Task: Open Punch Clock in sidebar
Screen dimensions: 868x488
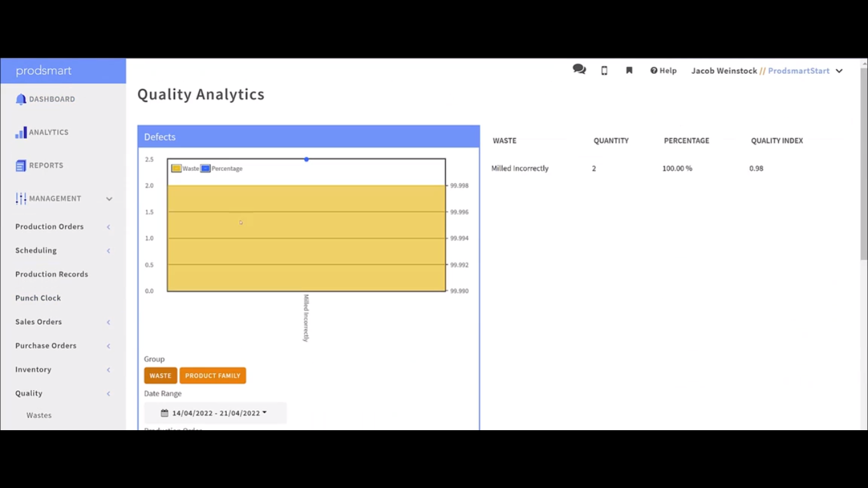Action: coord(38,298)
